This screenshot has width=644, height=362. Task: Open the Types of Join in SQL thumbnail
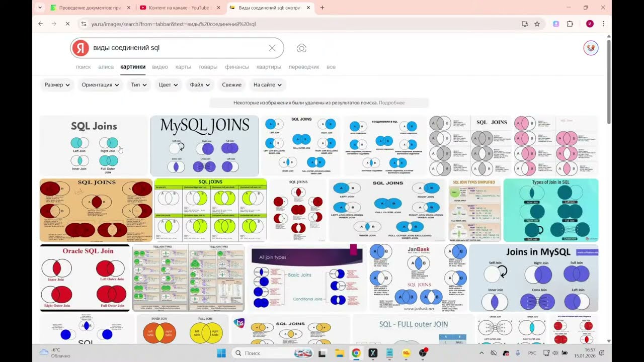[x=551, y=210]
